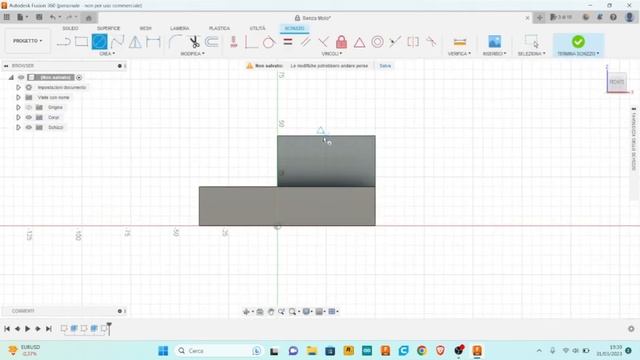Select the Trim scissors tool
The image size is (640, 360).
pyautogui.click(x=194, y=42)
